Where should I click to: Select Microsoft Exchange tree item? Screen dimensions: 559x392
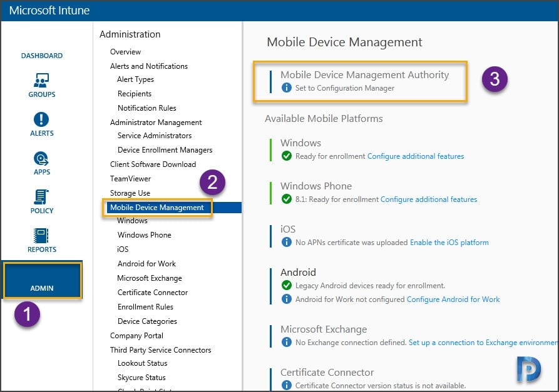(150, 278)
